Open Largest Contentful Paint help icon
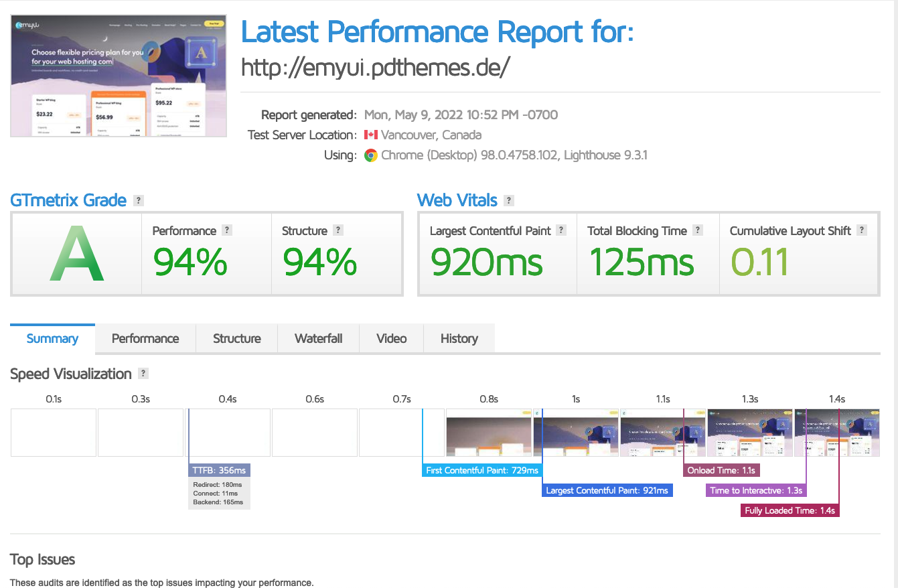The height and width of the screenshot is (588, 898). pyautogui.click(x=561, y=230)
